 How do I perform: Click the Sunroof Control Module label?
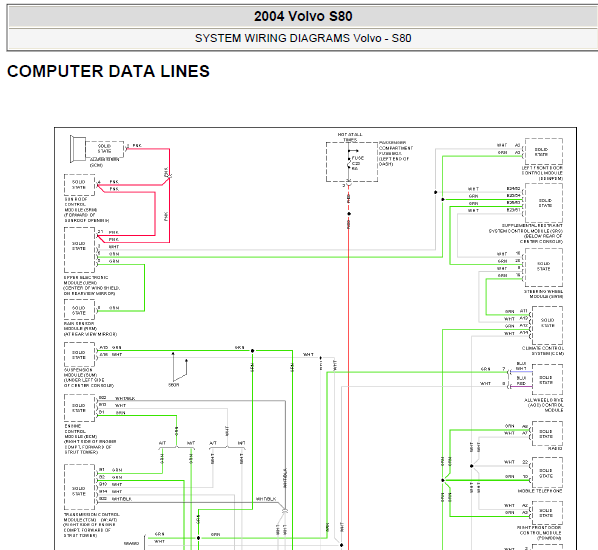[87, 210]
